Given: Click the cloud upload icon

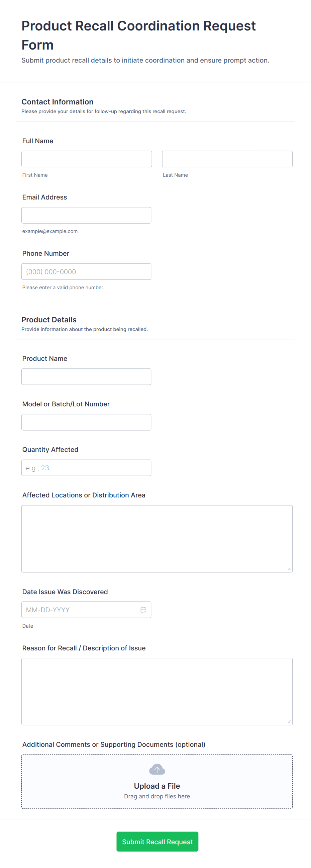Looking at the screenshot, I should pyautogui.click(x=157, y=769).
